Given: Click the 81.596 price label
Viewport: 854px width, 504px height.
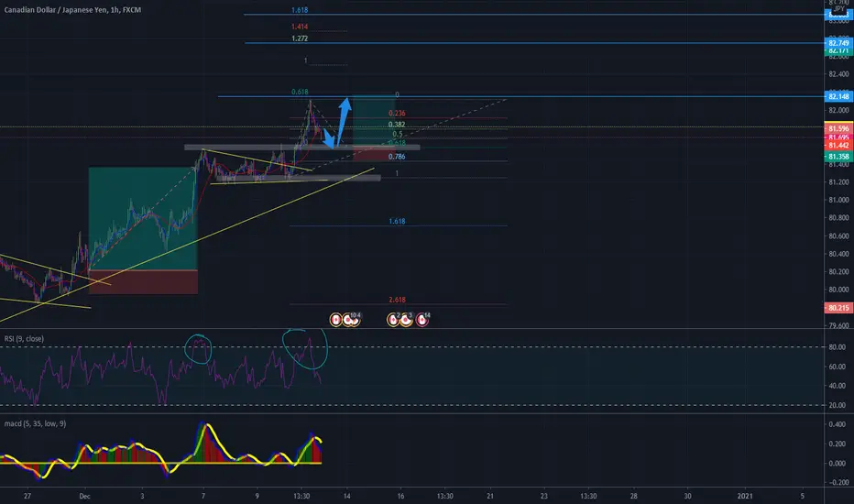Looking at the screenshot, I should point(838,128).
